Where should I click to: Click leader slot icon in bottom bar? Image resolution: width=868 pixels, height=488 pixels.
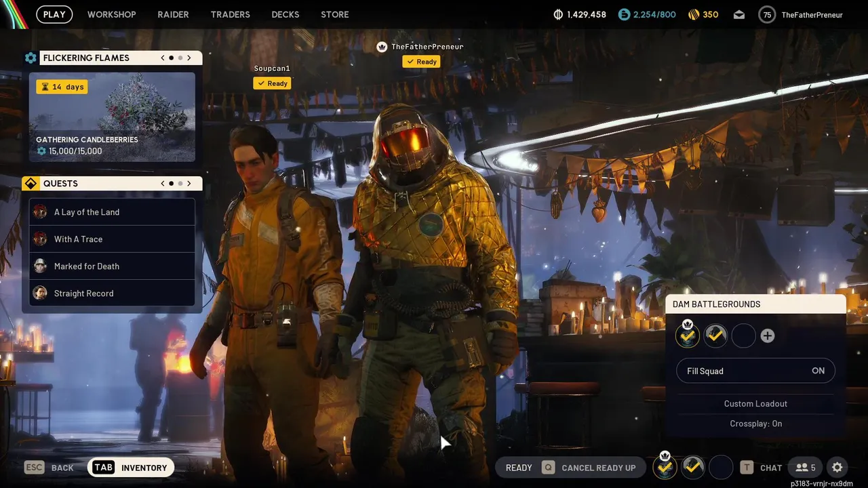click(x=665, y=466)
